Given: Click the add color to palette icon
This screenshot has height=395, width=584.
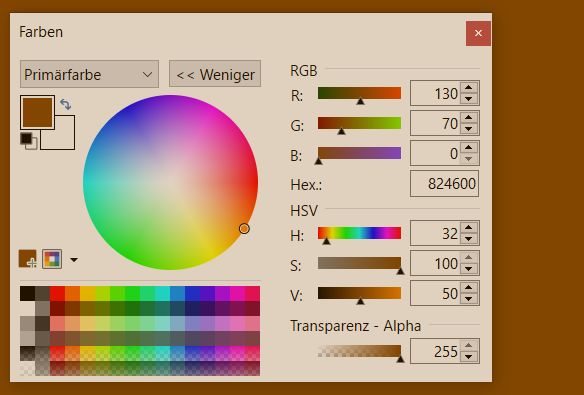Looking at the screenshot, I should coord(28,259).
